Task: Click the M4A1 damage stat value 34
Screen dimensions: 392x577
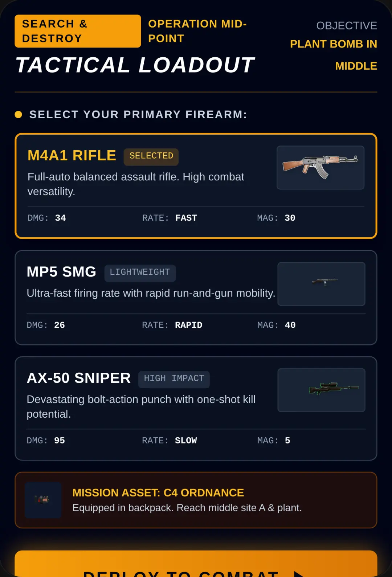Action: [x=61, y=218]
